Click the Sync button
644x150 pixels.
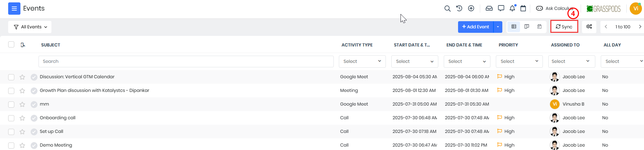point(564,27)
